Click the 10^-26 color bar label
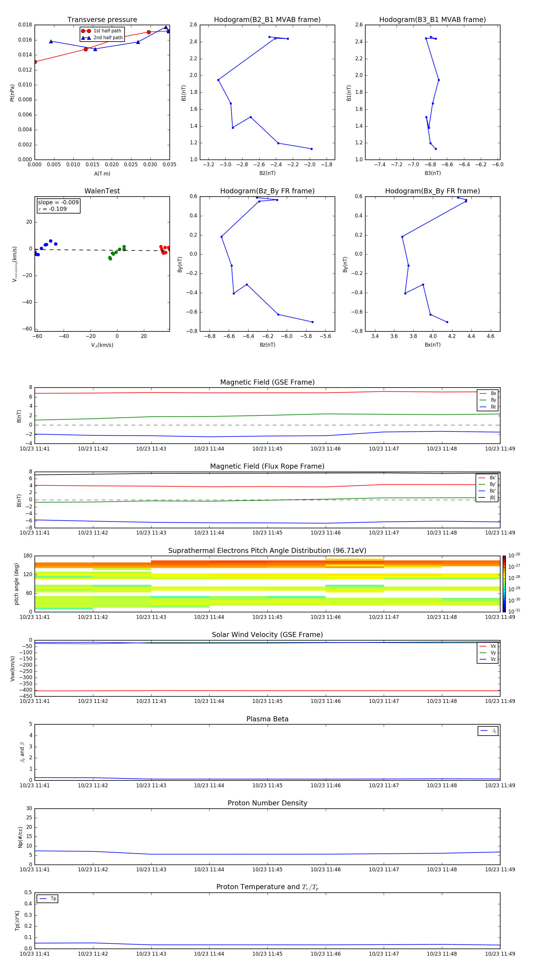The height and width of the screenshot is (980, 535). point(514,555)
